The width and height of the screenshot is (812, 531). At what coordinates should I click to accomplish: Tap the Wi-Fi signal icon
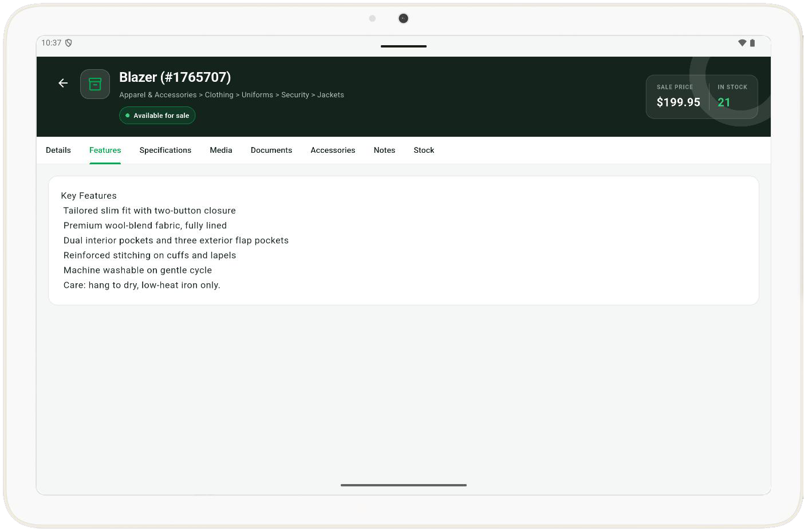tap(742, 43)
